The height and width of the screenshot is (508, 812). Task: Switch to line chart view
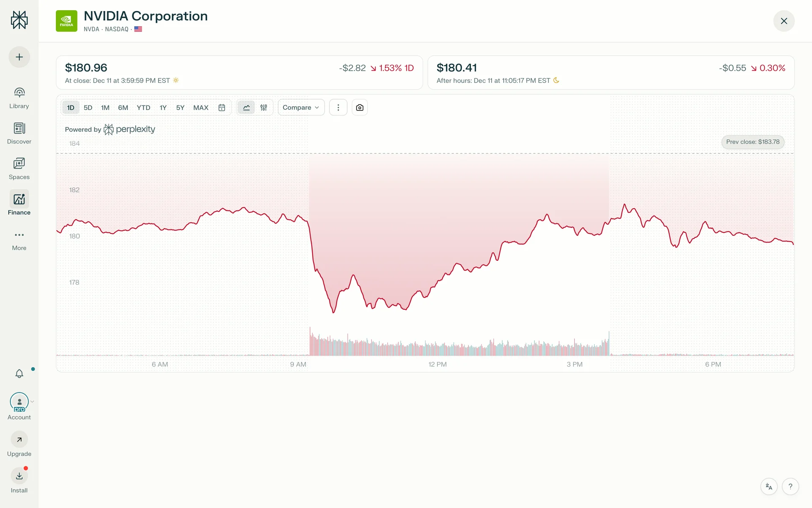(x=246, y=108)
